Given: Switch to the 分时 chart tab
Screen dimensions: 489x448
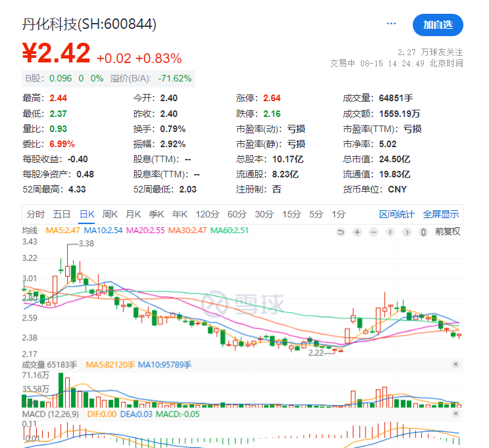Looking at the screenshot, I should pyautogui.click(x=35, y=215).
